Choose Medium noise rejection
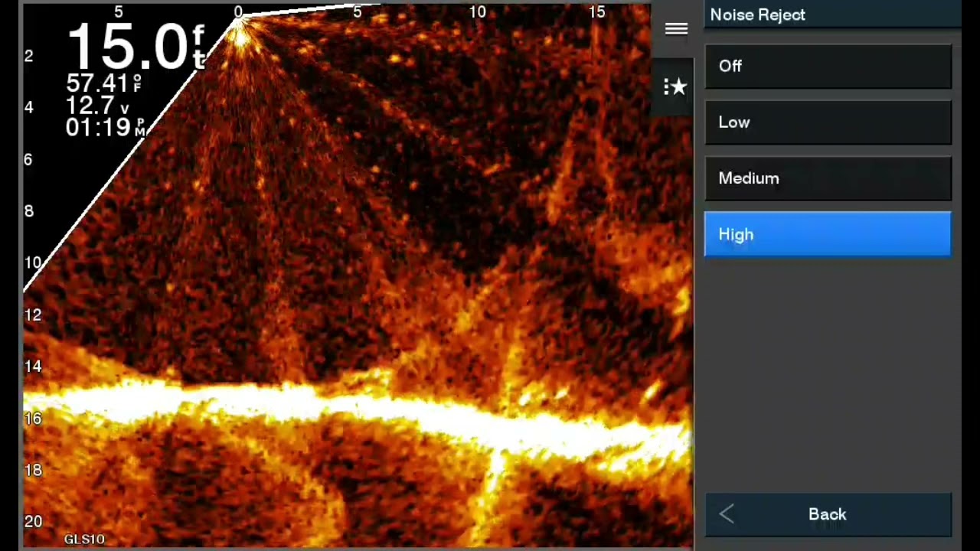Viewport: 980px width, 551px height. click(x=828, y=178)
